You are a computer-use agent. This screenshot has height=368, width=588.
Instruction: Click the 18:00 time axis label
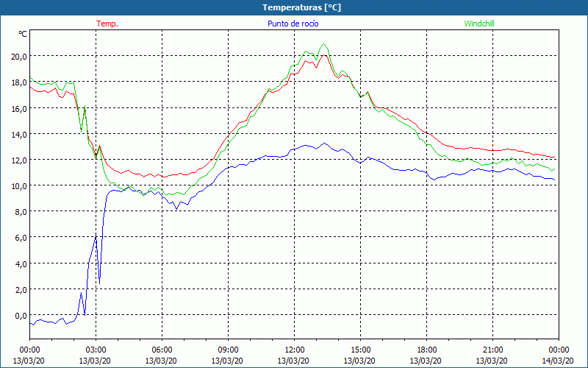[426, 350]
